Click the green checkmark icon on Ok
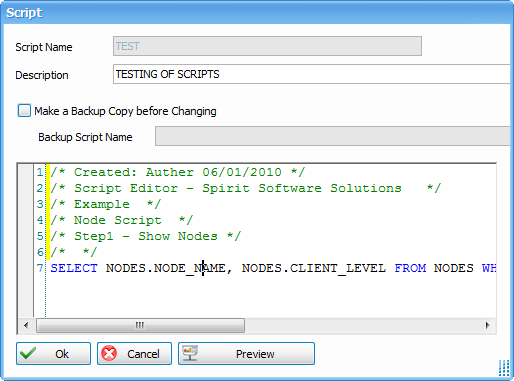The image size is (514, 381). coord(28,353)
